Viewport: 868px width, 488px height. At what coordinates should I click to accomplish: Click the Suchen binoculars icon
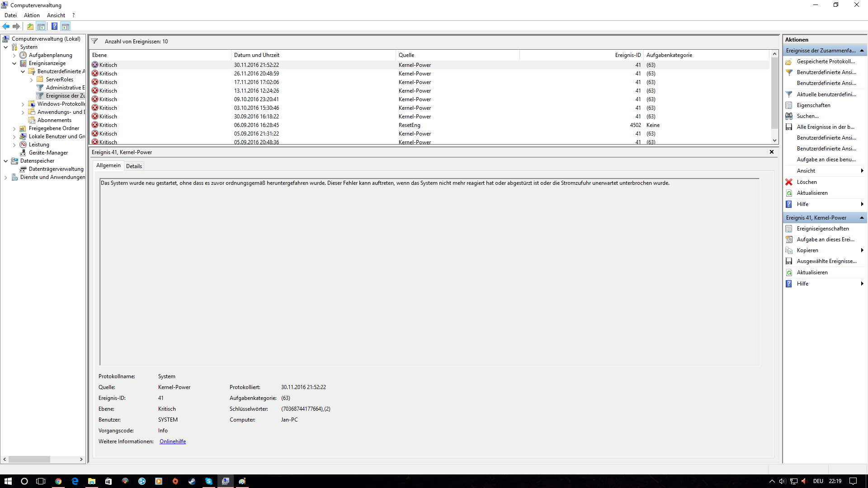pyautogui.click(x=789, y=116)
